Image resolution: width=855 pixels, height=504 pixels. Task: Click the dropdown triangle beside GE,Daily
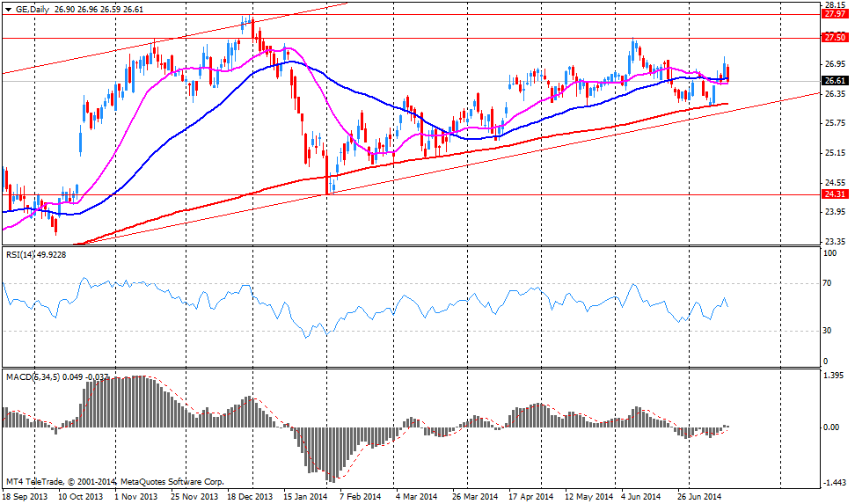coord(8,8)
